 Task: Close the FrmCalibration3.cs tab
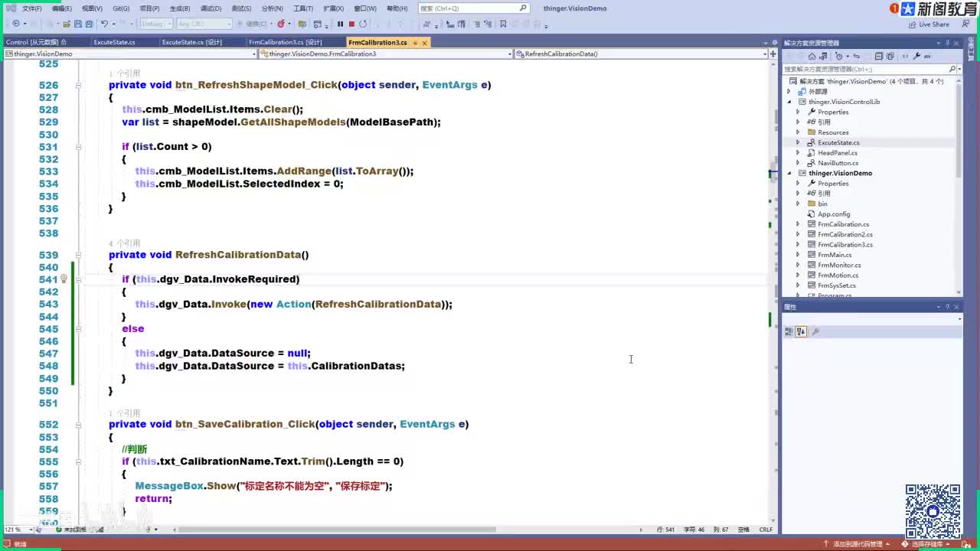click(x=425, y=43)
